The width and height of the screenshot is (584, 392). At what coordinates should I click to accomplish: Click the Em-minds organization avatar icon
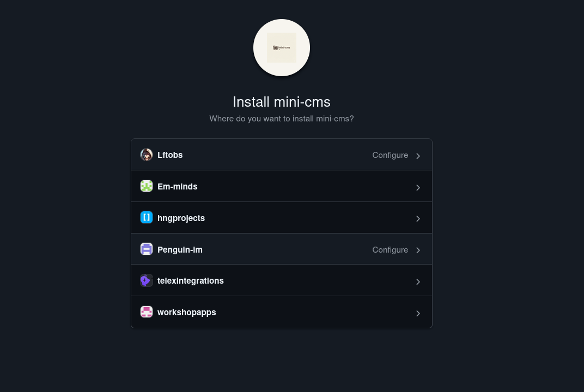(147, 186)
